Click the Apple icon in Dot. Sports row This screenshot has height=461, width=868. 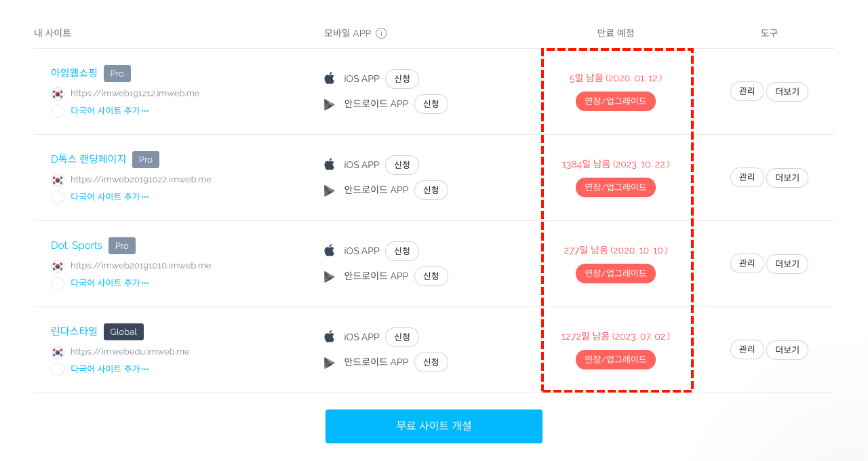(x=330, y=251)
